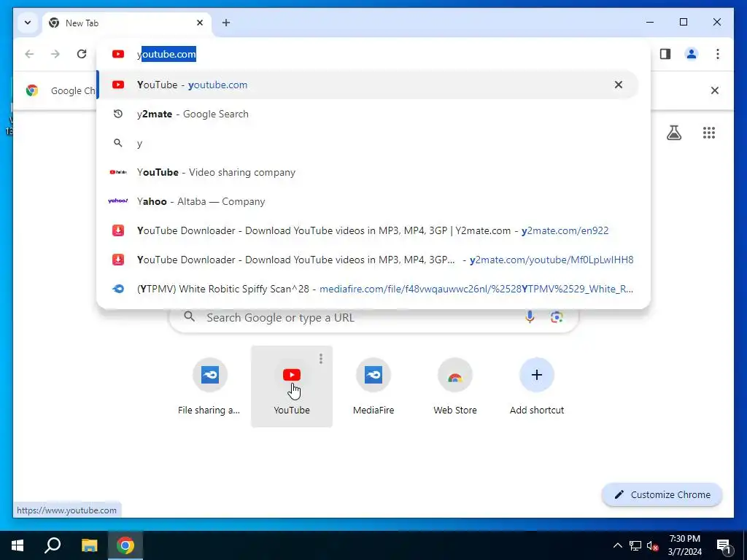Click the y2mate history clock icon
747x560 pixels.
pos(118,114)
